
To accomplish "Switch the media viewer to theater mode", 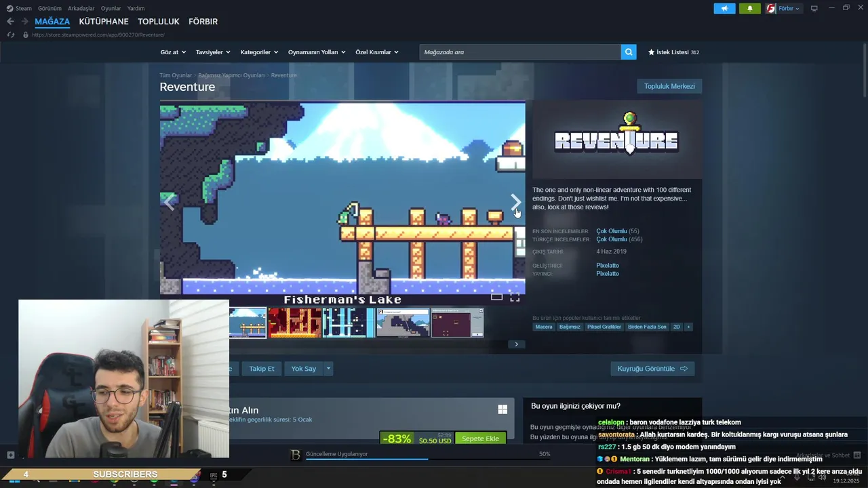I will [496, 297].
